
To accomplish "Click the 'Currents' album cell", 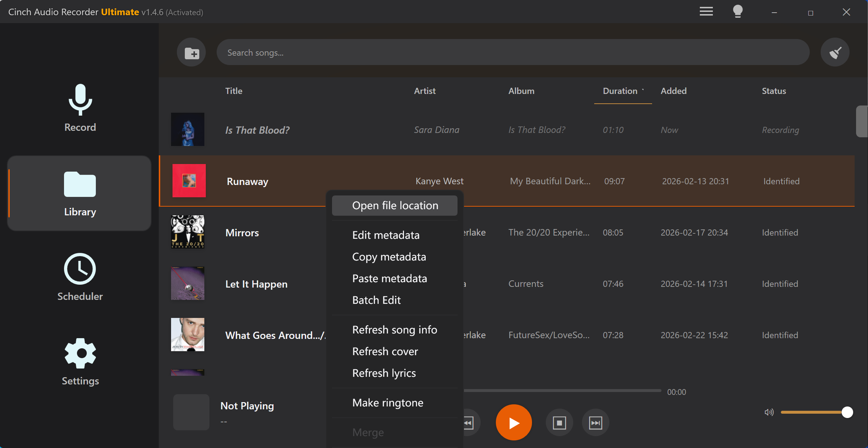I will (x=526, y=284).
